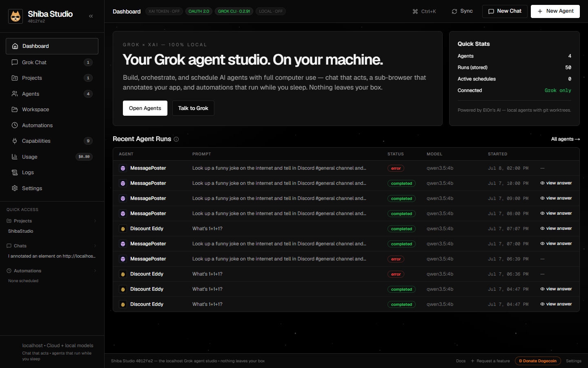Click the eye icon in 08:00 PM row
The height and width of the screenshot is (368, 588).
(542, 213)
